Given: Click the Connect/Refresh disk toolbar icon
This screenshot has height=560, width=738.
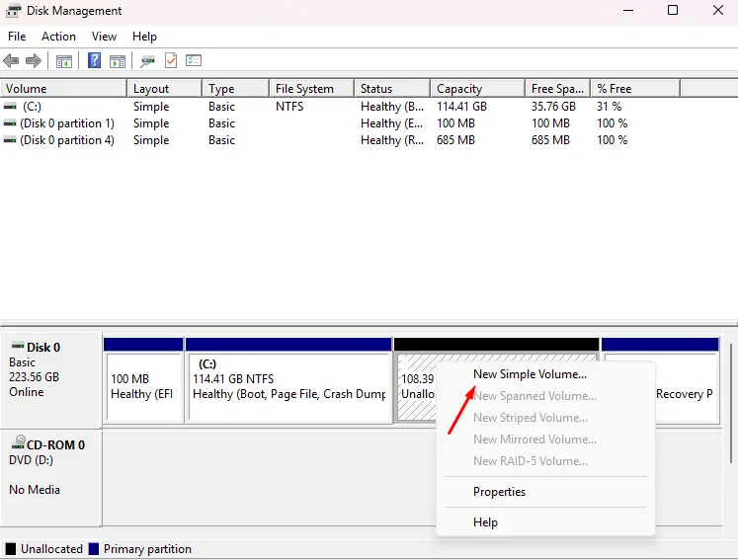Looking at the screenshot, I should click(147, 61).
